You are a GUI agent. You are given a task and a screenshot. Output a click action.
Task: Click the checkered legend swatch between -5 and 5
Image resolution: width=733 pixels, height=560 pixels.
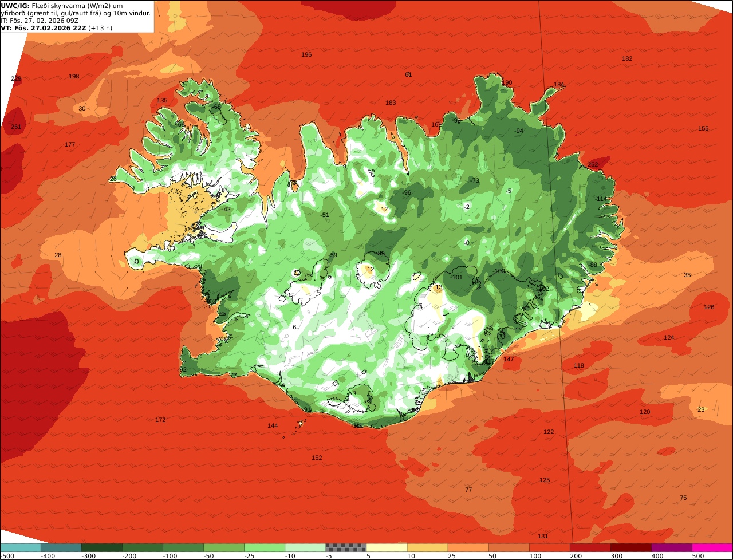pyautogui.click(x=346, y=547)
